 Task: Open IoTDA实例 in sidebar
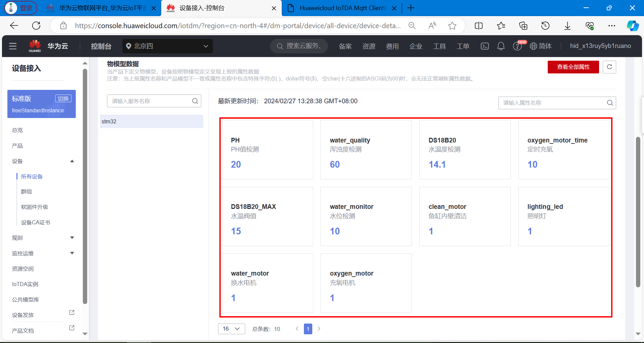pos(25,284)
